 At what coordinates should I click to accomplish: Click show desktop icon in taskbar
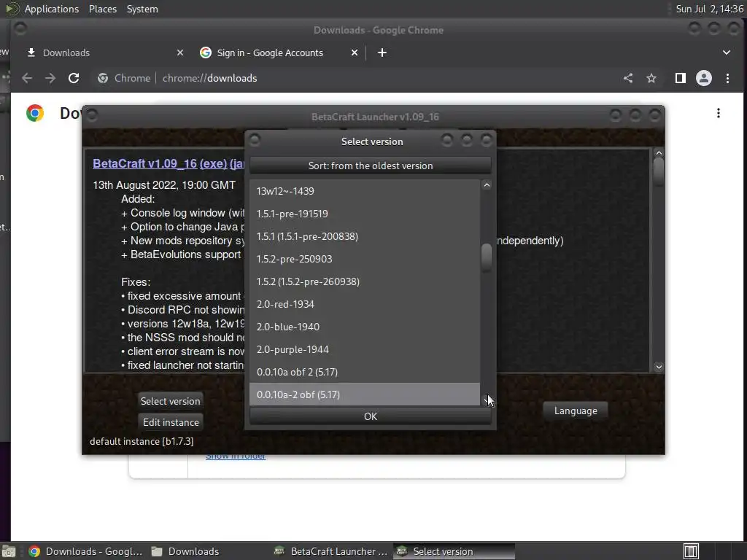point(9,551)
